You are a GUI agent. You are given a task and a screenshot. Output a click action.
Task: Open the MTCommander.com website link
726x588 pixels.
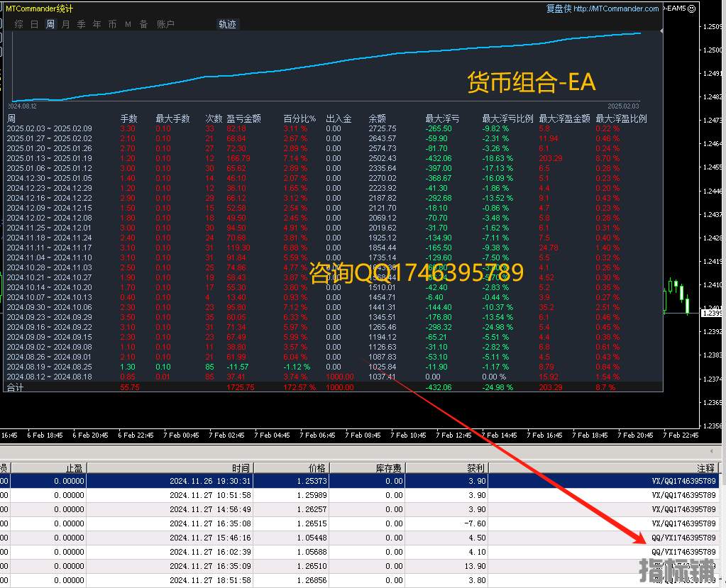pos(616,9)
